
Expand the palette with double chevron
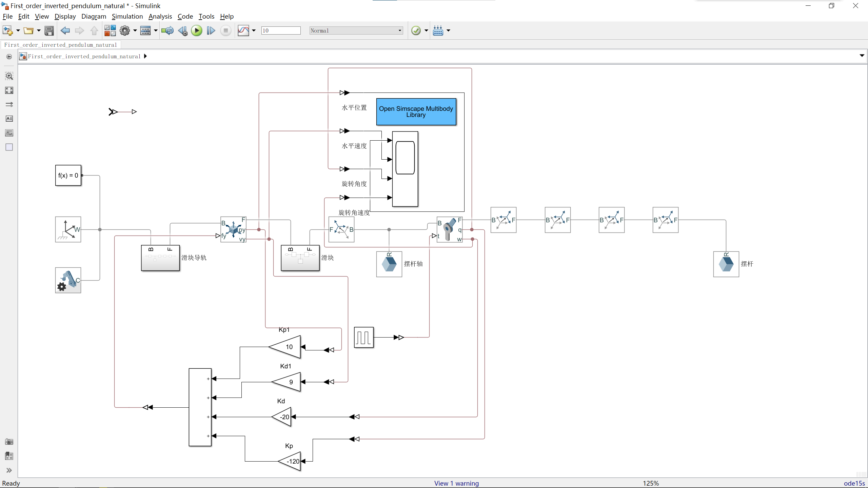tap(9, 470)
